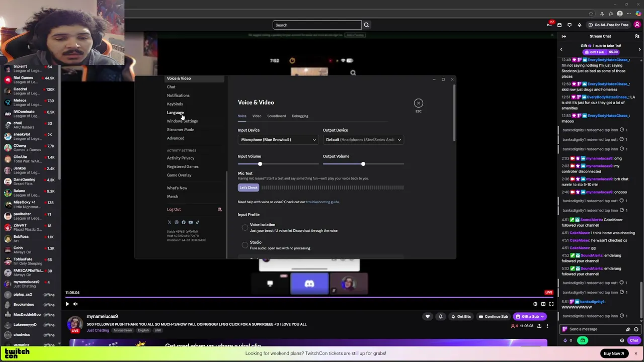Open the Get Bits diamond icon in top bar
Screen dimensions: 644x362
pos(579,25)
